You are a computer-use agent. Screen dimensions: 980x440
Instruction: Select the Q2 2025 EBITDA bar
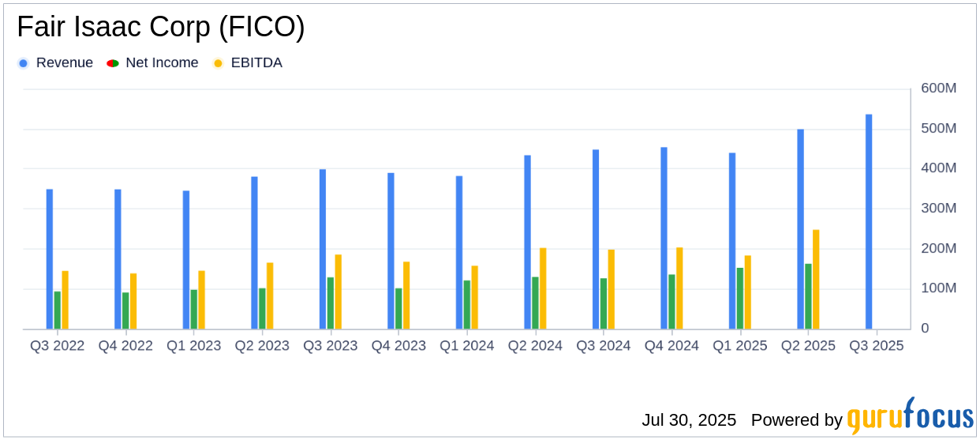pos(816,279)
